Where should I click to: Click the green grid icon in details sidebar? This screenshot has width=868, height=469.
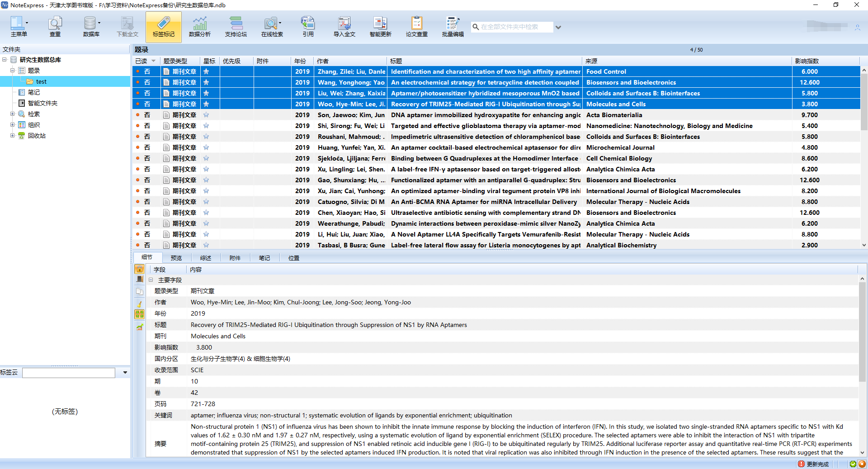pyautogui.click(x=140, y=314)
